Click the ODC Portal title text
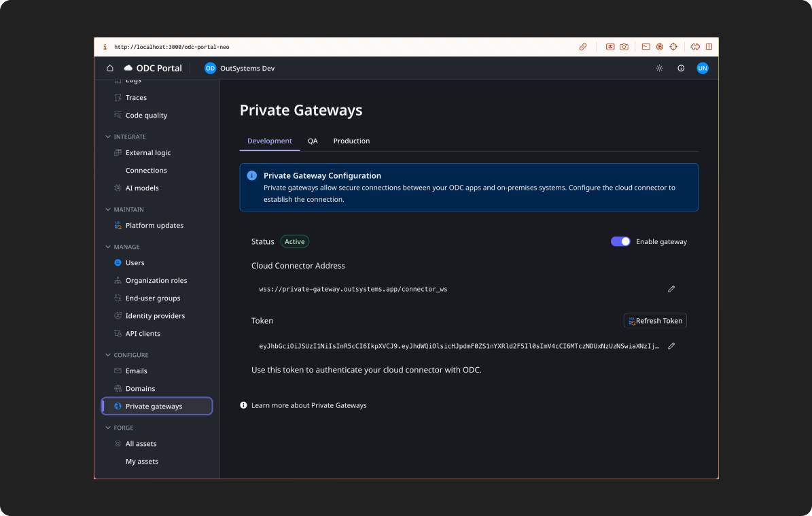The height and width of the screenshot is (516, 812). tap(159, 68)
